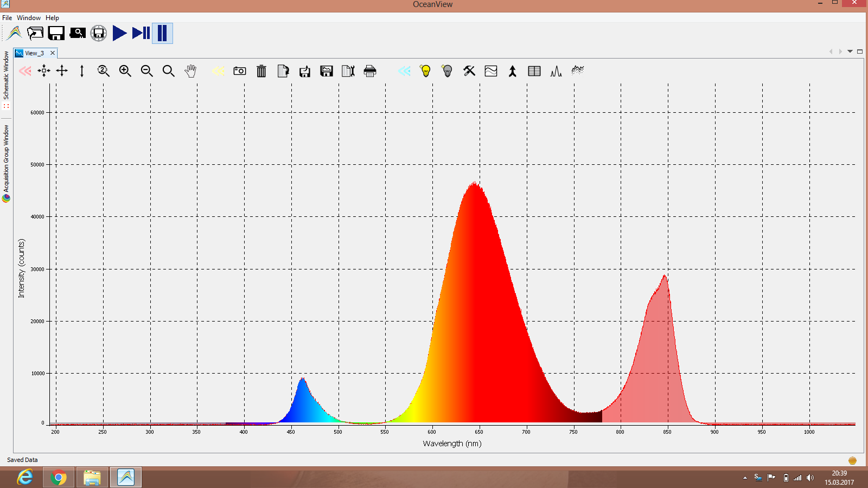
Task: Click the Action Center flag tray icon
Action: pos(771,478)
